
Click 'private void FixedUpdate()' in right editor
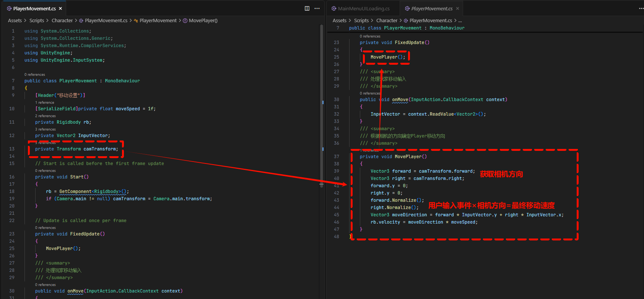(x=395, y=42)
